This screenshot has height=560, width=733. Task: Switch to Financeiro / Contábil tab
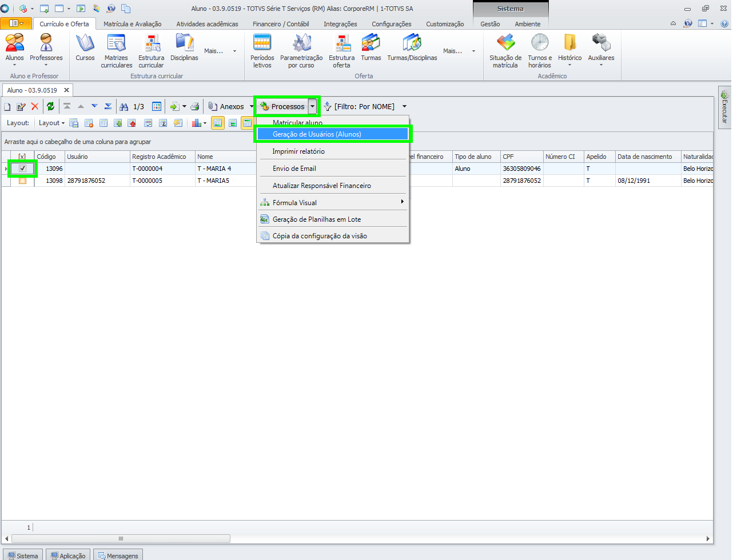tap(281, 24)
